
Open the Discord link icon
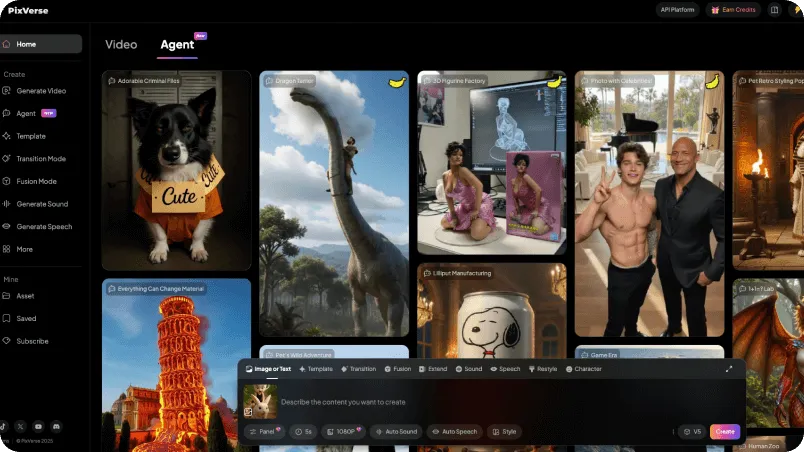55,426
